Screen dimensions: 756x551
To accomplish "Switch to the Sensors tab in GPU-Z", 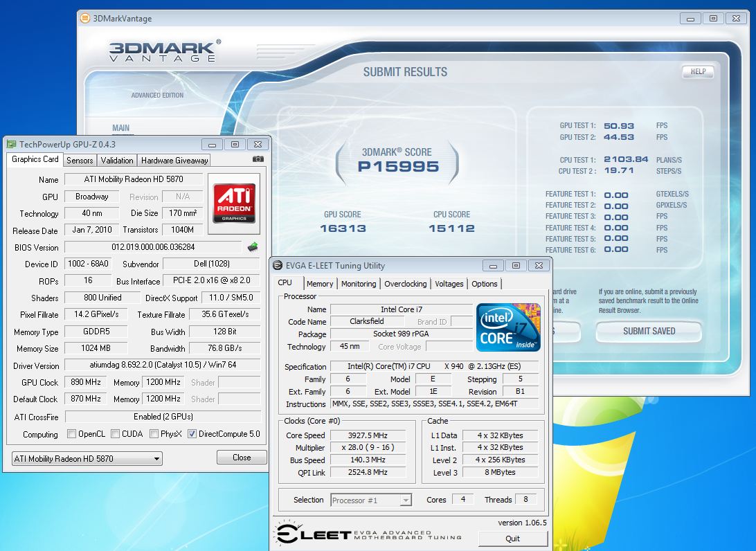I will click(x=80, y=161).
